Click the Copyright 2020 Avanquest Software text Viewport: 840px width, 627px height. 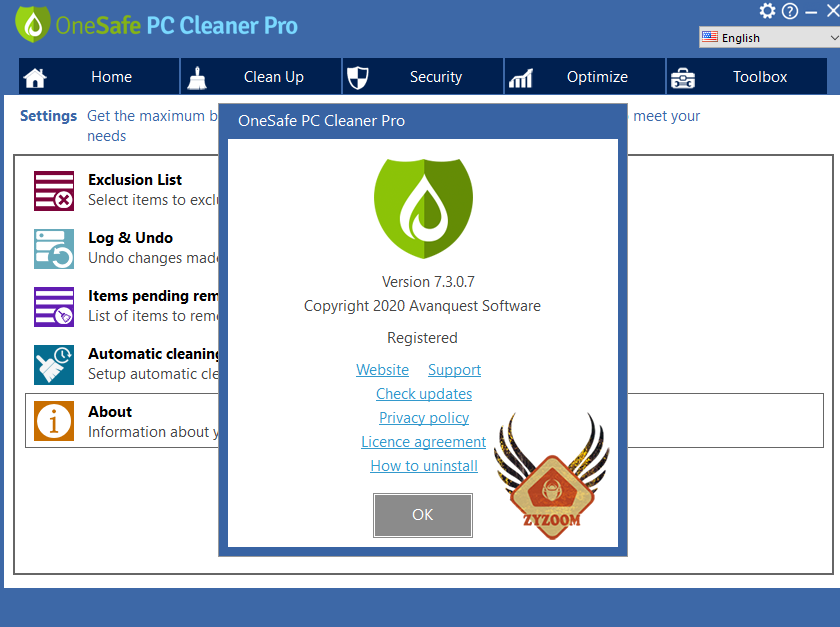tap(422, 306)
